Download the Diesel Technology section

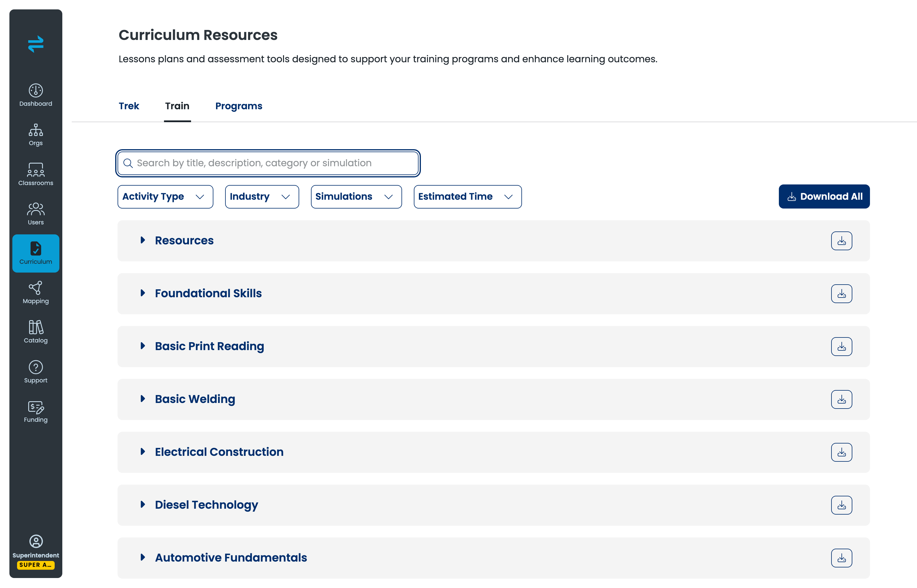841,505
